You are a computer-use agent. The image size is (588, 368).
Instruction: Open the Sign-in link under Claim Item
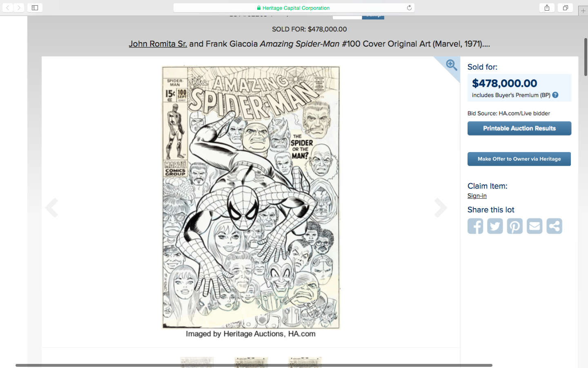[x=477, y=196]
